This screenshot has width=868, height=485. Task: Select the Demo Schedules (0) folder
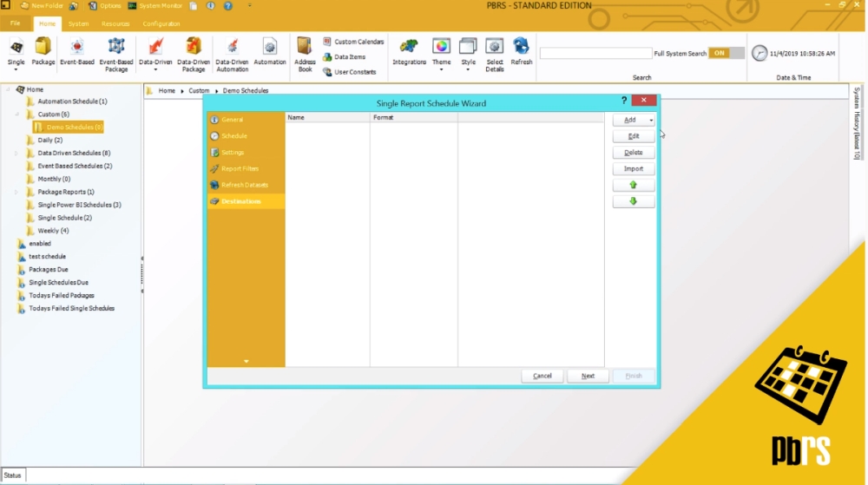68,128
